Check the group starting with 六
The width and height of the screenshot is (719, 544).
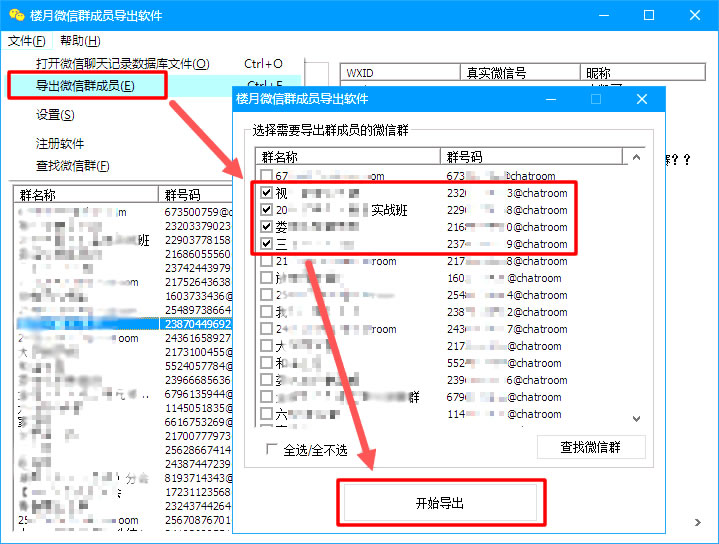tap(266, 413)
